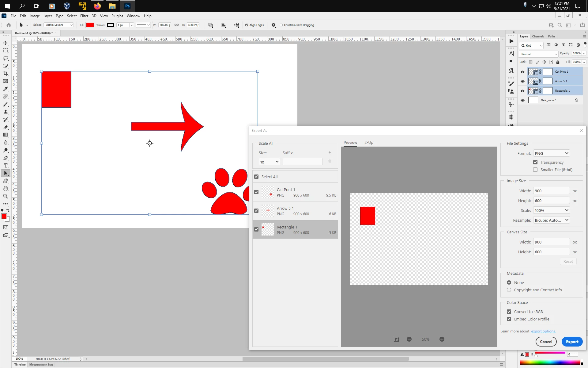588x368 pixels.
Task: Uncheck the Transparency checkbox
Action: (535, 162)
